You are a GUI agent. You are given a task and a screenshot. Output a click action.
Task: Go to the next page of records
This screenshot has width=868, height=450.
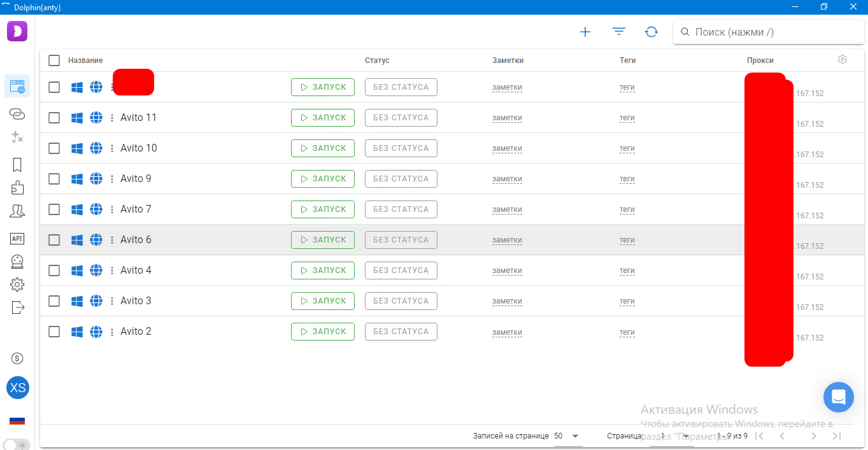click(x=814, y=436)
